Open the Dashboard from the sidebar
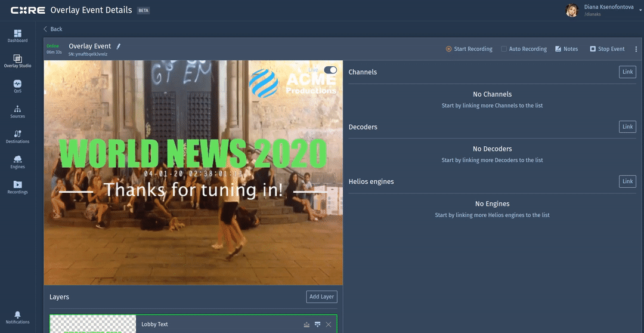 [17, 36]
